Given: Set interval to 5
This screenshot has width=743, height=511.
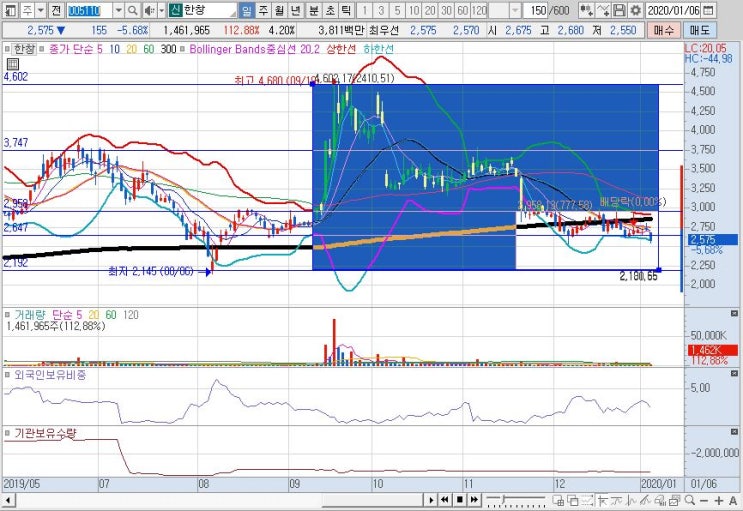Looking at the screenshot, I should (397, 10).
